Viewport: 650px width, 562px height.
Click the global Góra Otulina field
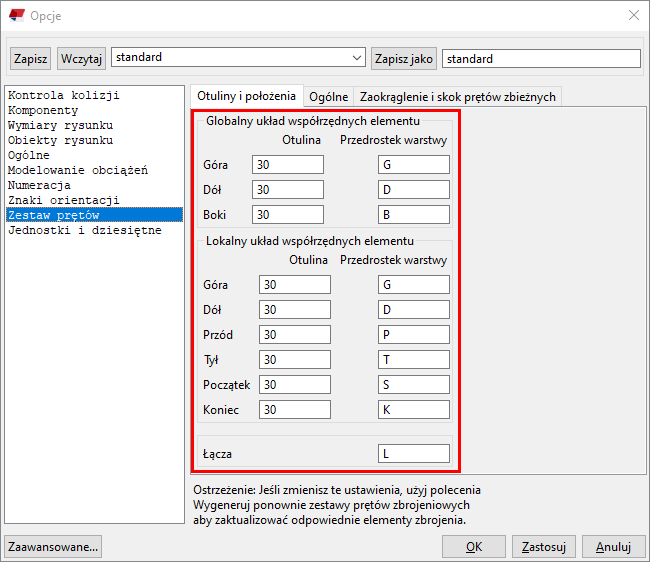tap(288, 164)
